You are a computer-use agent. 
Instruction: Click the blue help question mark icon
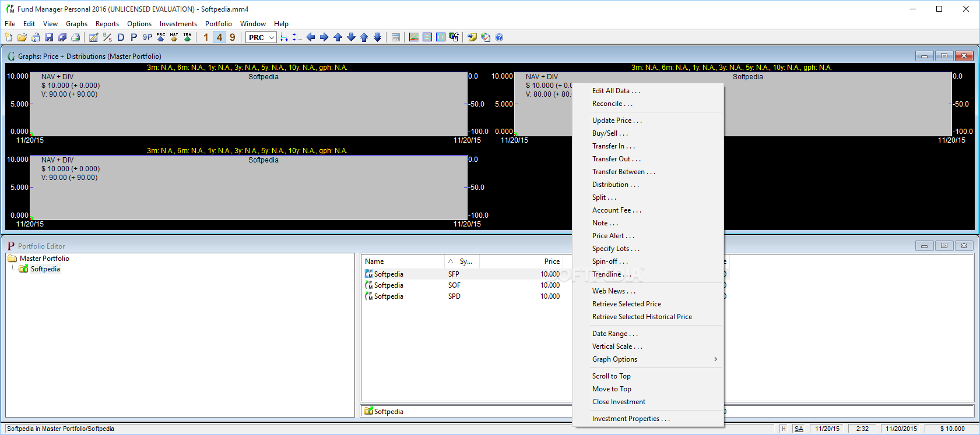click(x=499, y=37)
